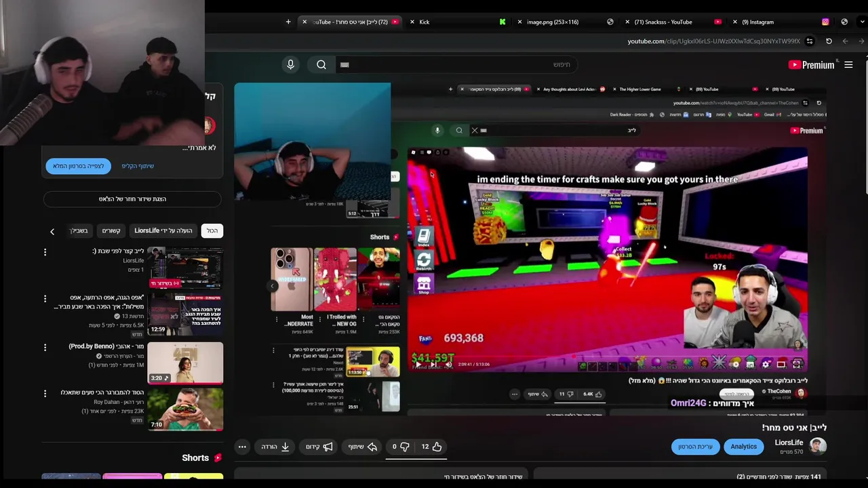Like the video with thumbs up 12
This screenshot has width=868, height=488.
click(431, 447)
